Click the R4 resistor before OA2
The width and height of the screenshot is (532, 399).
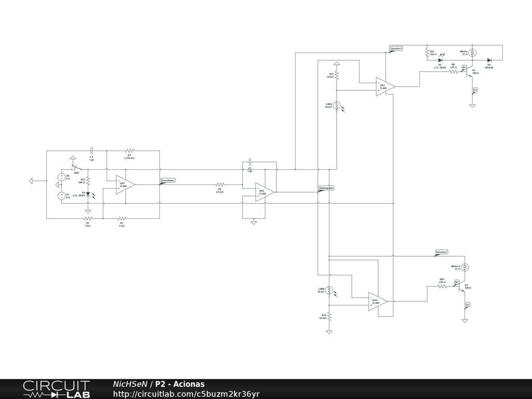pos(220,184)
